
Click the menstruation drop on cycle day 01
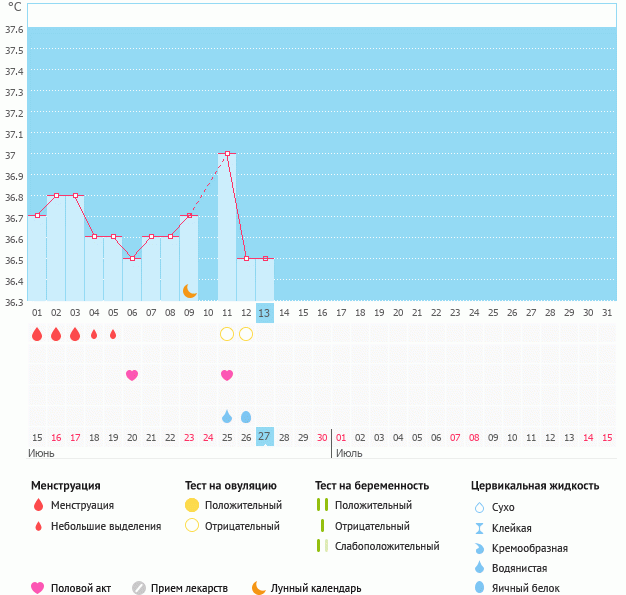coord(37,334)
